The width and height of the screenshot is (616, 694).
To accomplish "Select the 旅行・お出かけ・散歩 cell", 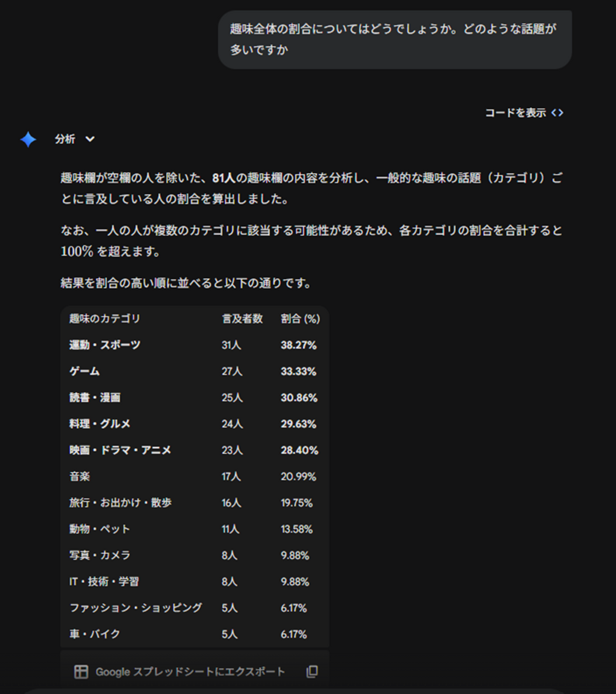I will pos(121,503).
